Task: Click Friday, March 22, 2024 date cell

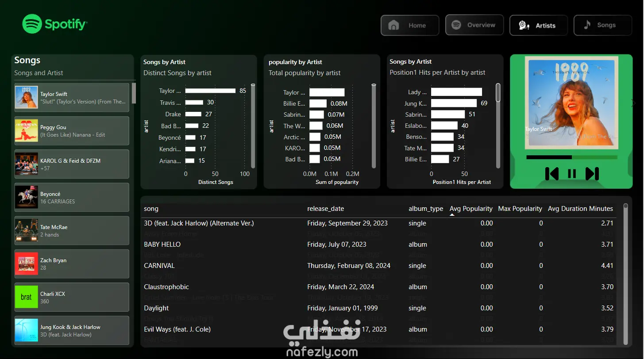Action: pyautogui.click(x=340, y=287)
